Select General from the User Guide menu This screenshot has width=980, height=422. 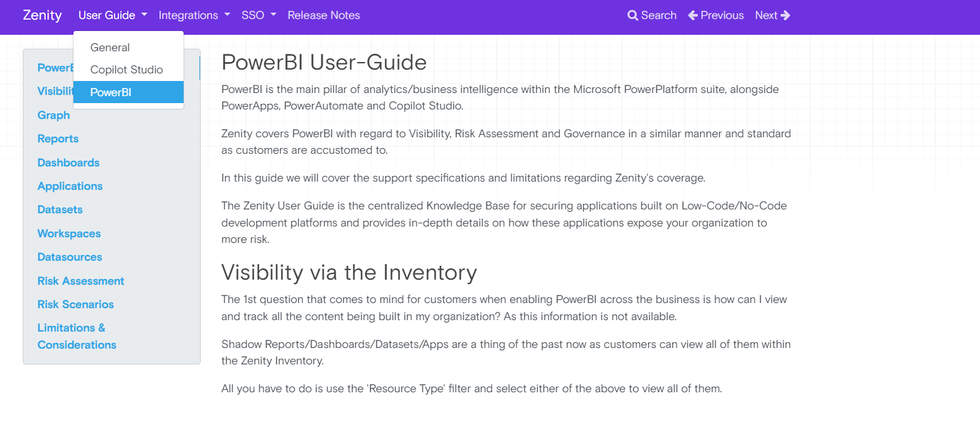point(110,47)
